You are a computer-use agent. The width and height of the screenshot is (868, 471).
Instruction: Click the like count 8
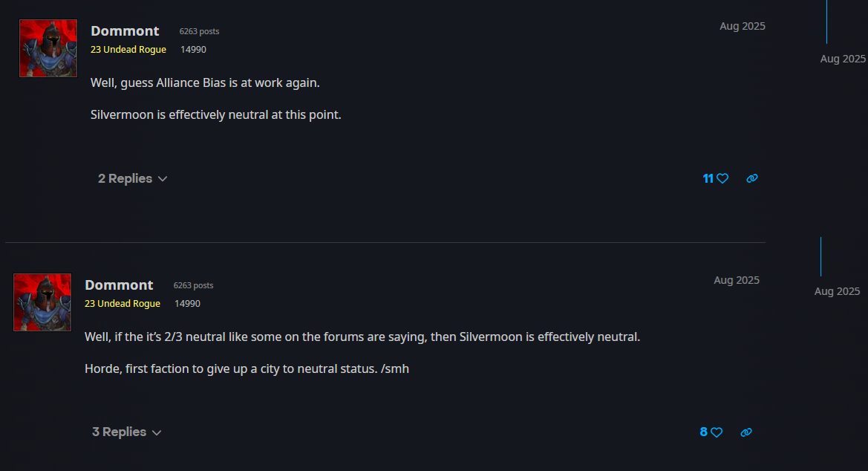tap(704, 432)
